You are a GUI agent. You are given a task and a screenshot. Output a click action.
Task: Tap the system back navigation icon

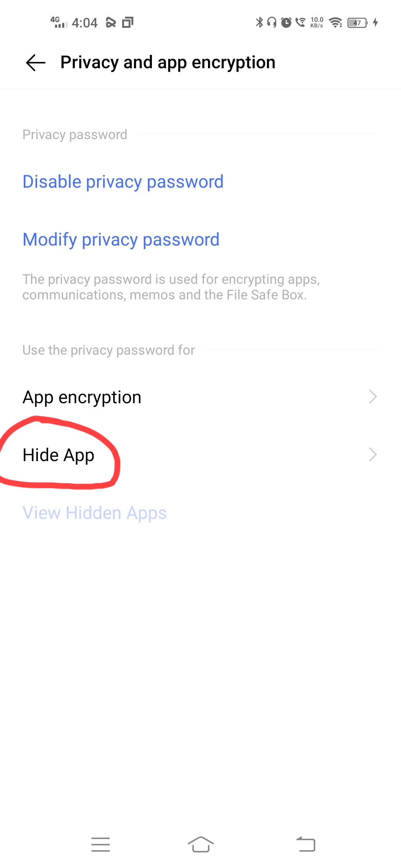[x=306, y=844]
